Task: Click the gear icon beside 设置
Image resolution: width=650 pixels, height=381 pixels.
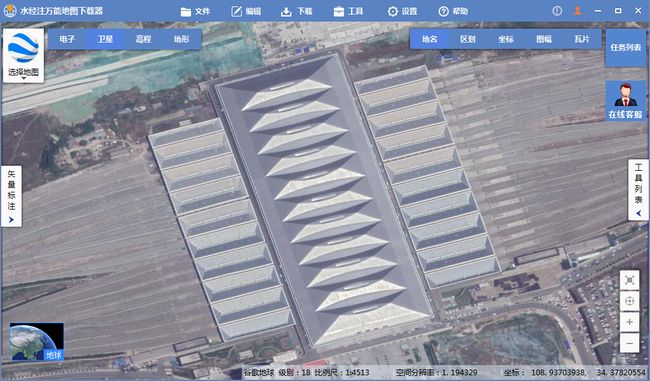Action: point(393,11)
